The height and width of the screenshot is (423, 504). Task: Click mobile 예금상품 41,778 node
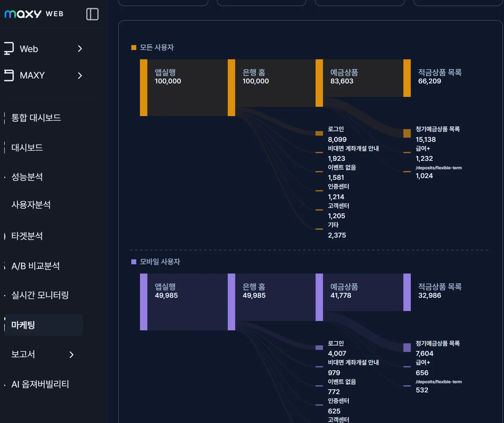coord(319,297)
